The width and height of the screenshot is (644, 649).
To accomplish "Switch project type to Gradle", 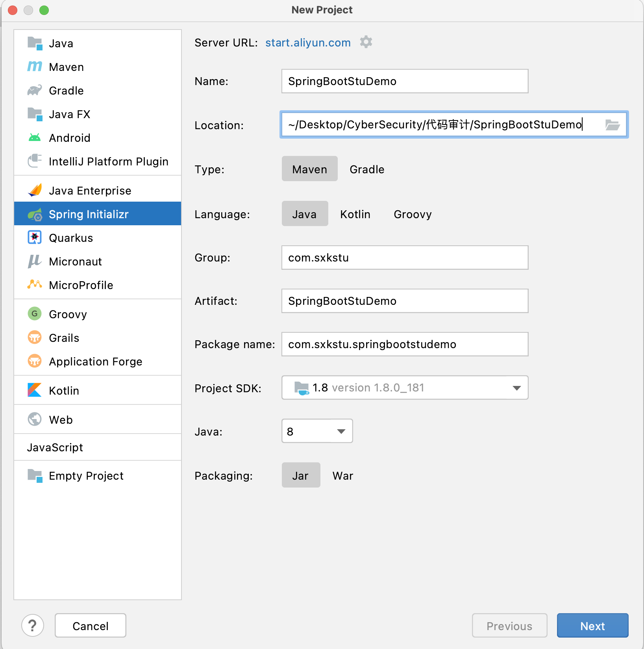I will pyautogui.click(x=366, y=169).
